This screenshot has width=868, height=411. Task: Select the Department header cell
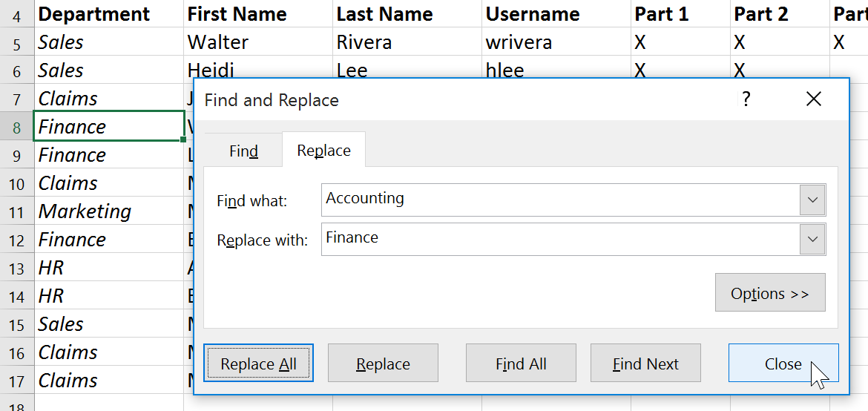tap(108, 14)
